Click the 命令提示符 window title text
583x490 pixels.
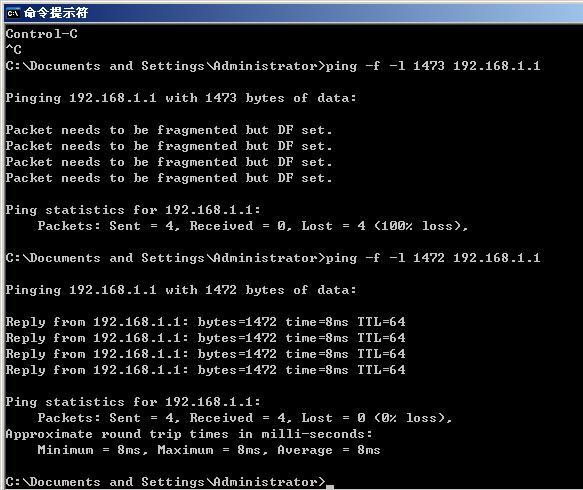56,13
